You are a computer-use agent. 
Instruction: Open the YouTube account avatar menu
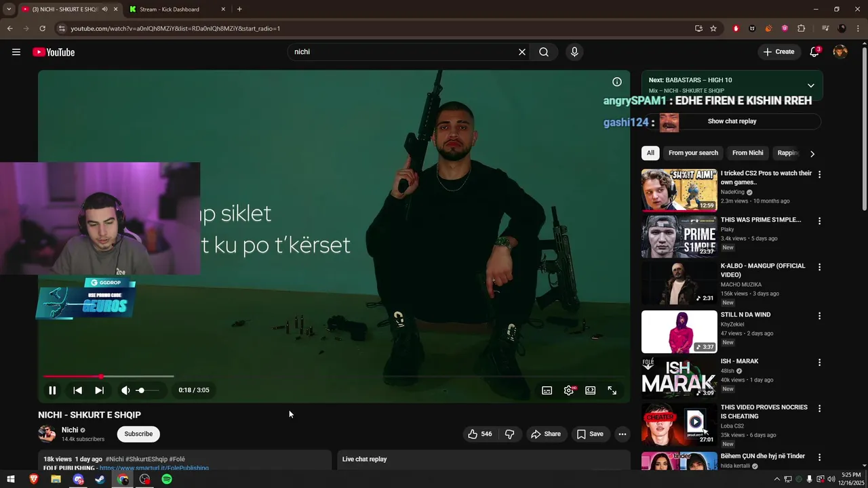(x=840, y=52)
